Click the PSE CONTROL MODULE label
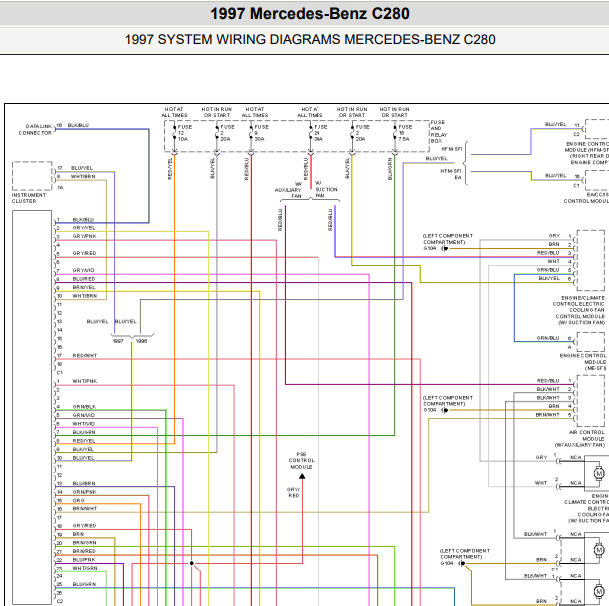Image resolution: width=609 pixels, height=606 pixels. pyautogui.click(x=302, y=460)
